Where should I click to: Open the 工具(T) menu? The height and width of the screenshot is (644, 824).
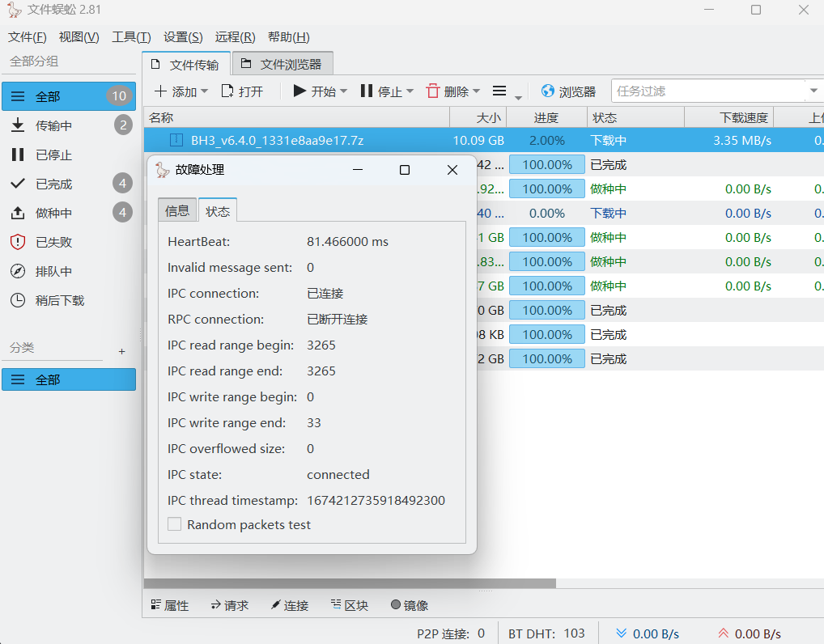click(131, 37)
